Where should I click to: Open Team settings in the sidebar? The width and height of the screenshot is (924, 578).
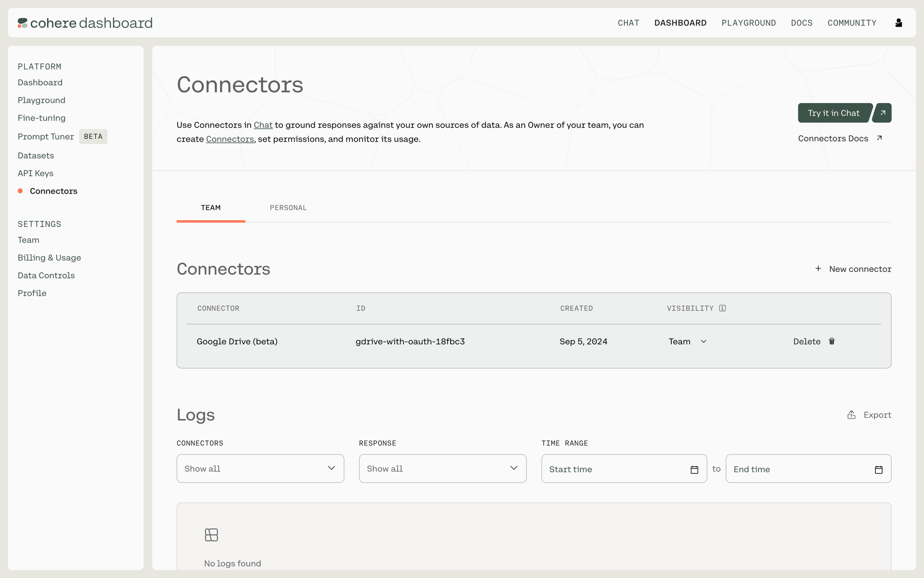pos(28,240)
